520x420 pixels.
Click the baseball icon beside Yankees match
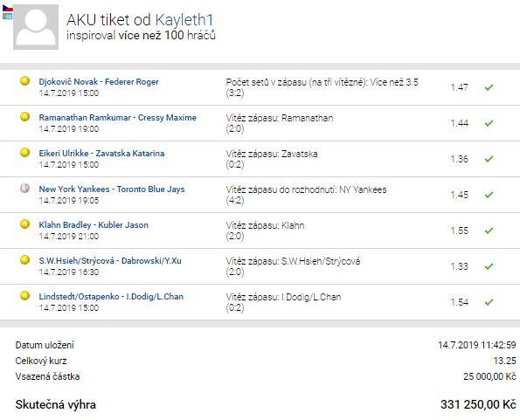click(24, 188)
